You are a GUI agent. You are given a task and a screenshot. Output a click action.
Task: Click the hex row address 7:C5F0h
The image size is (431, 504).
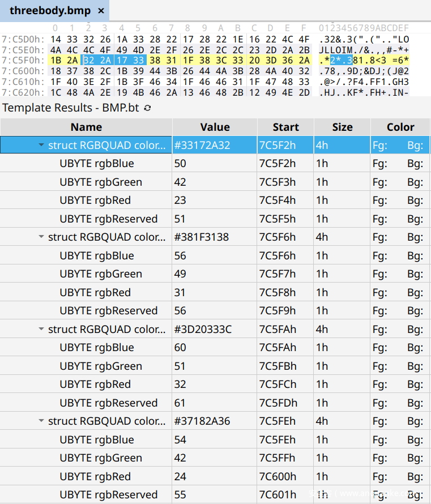coord(23,61)
